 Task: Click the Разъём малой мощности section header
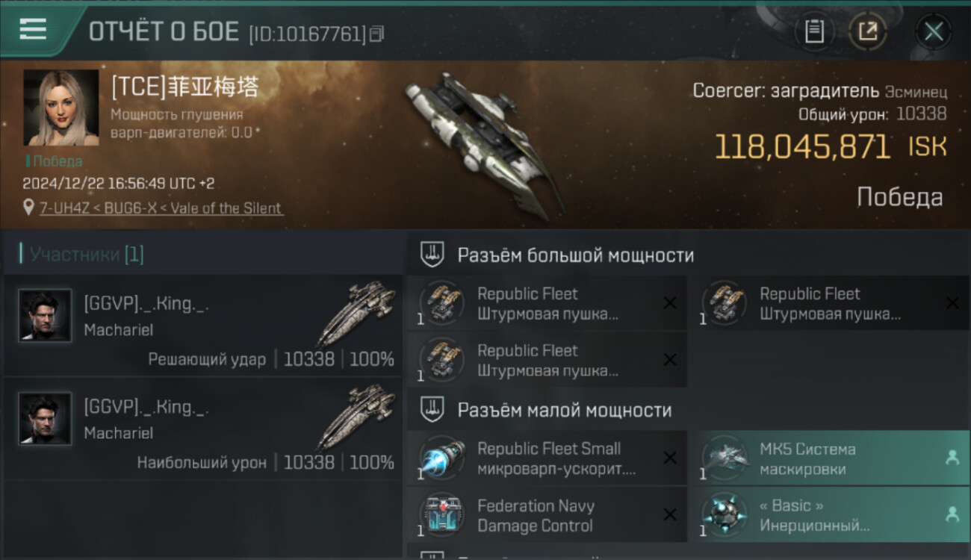[564, 410]
